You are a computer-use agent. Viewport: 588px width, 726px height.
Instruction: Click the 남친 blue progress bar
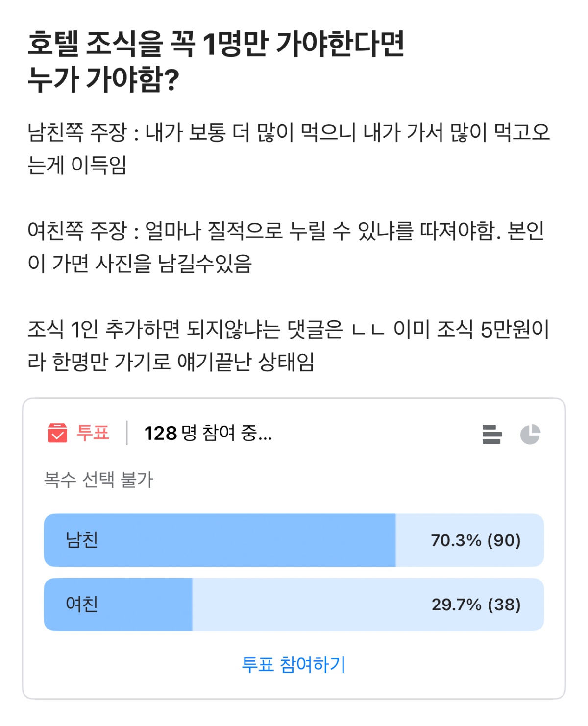pos(220,540)
